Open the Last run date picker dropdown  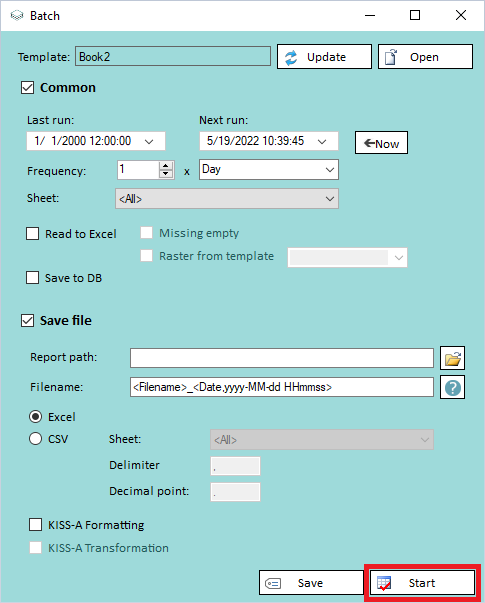coord(149,142)
